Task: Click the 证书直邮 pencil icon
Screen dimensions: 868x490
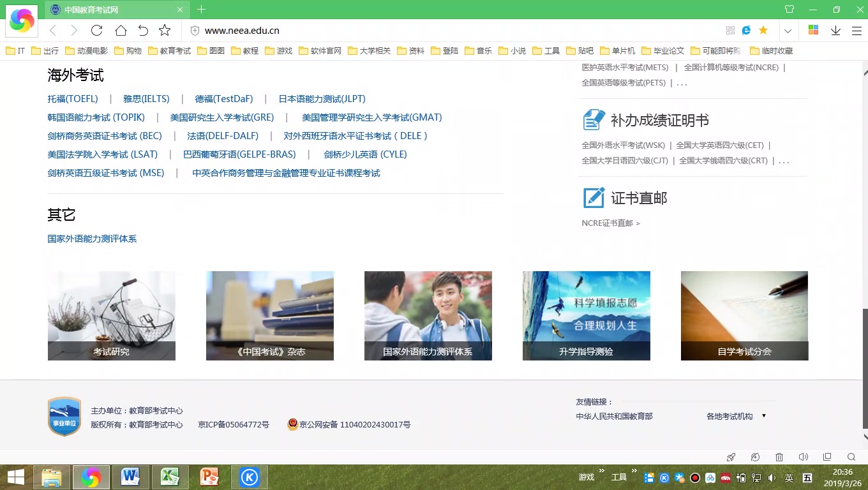Action: click(x=594, y=198)
